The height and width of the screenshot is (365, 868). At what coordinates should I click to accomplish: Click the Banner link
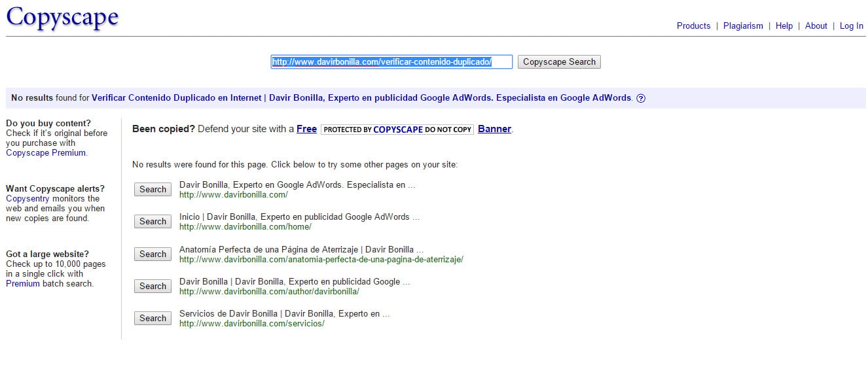pos(494,129)
